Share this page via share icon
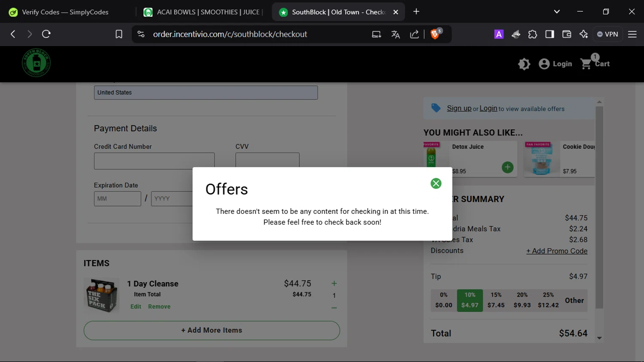This screenshot has height=362, width=644. (x=414, y=34)
